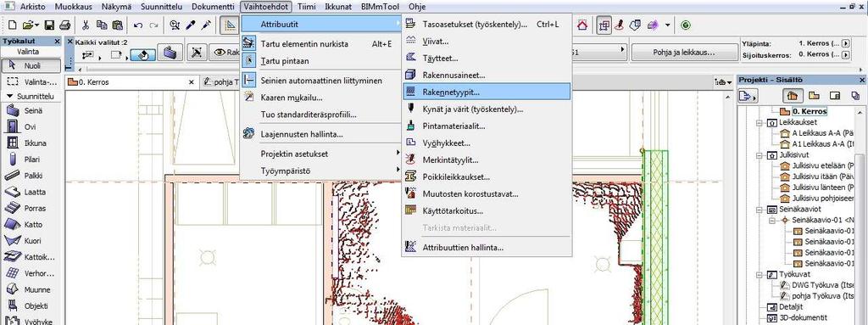868x325 pixels.
Task: Select the Ikkuna window tool
Action: [28, 143]
